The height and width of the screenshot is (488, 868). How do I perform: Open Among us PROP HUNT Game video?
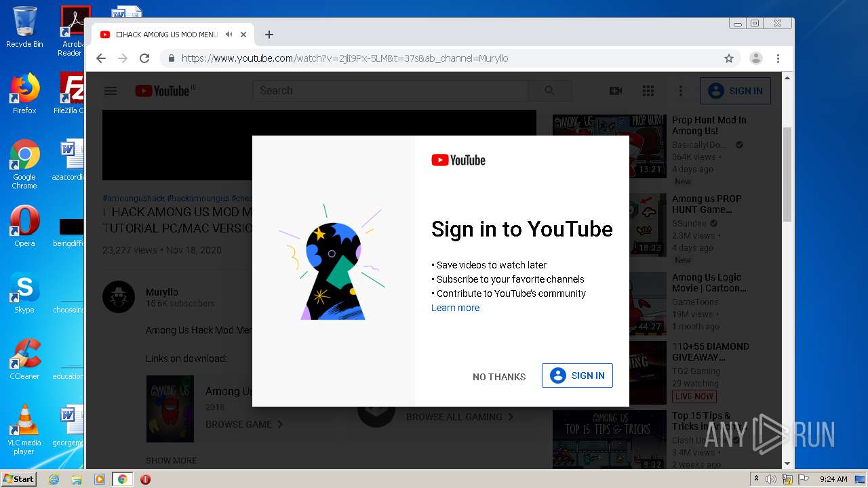[x=707, y=204]
